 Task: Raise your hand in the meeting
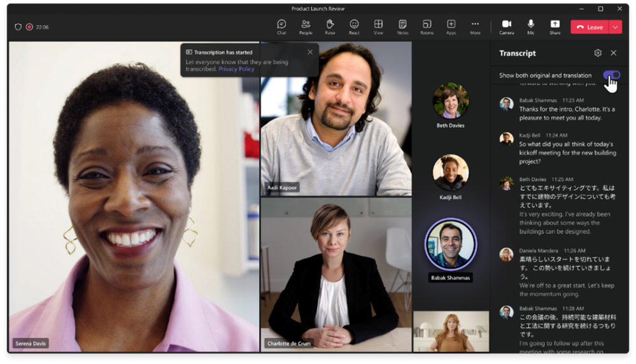point(330,27)
